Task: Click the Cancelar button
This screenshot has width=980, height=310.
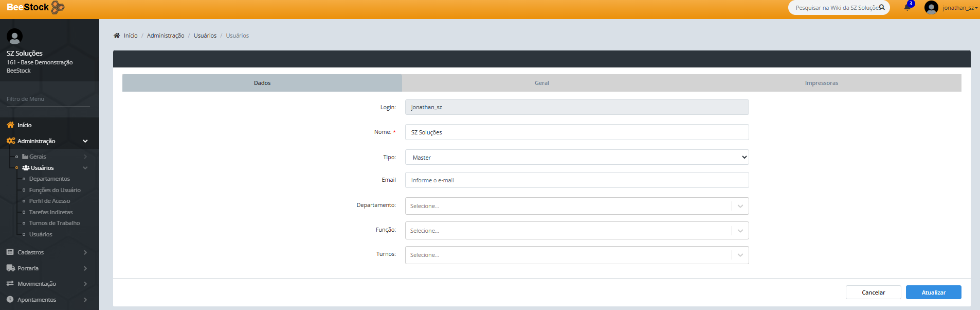Action: [873, 292]
